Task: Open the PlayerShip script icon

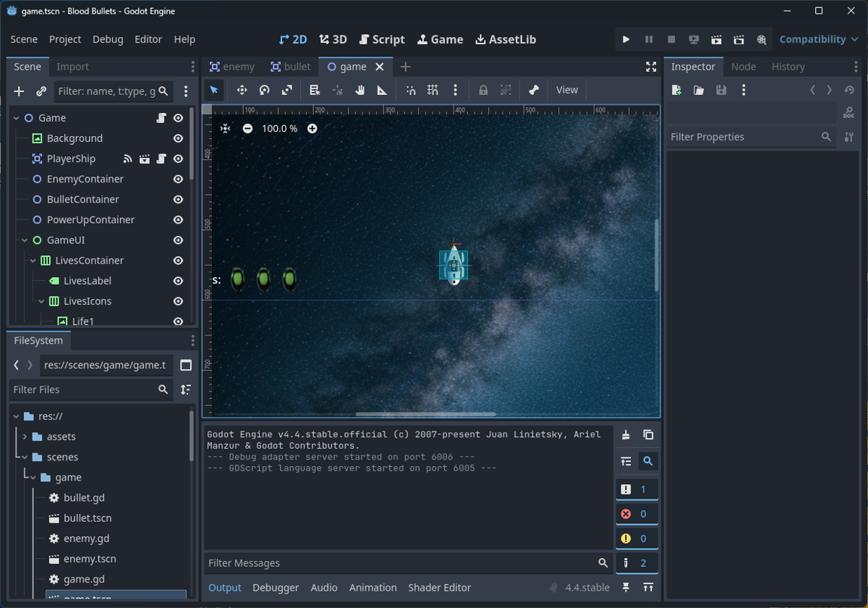Action: [160, 159]
